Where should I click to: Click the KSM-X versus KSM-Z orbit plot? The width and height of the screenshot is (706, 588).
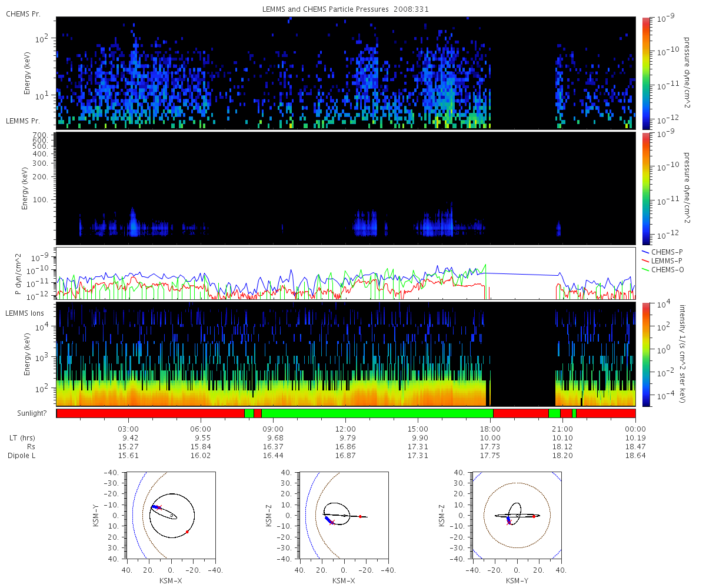[344, 515]
